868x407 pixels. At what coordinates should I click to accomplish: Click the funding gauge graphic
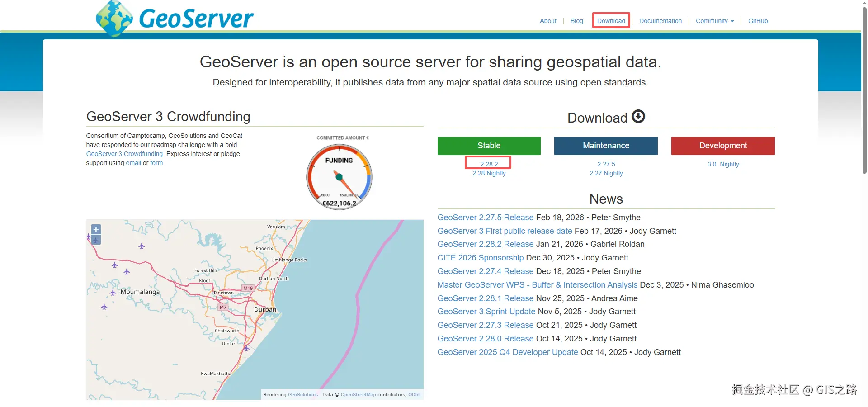point(339,176)
